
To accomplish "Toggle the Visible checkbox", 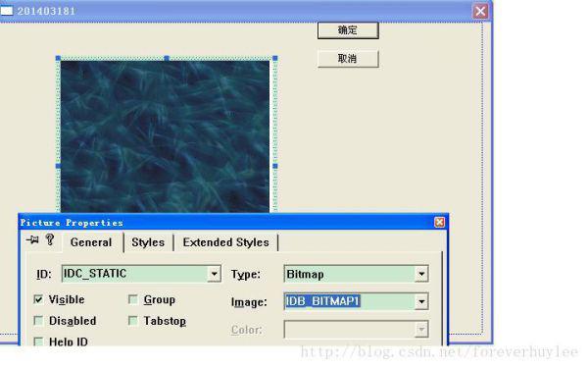I will tap(38, 299).
